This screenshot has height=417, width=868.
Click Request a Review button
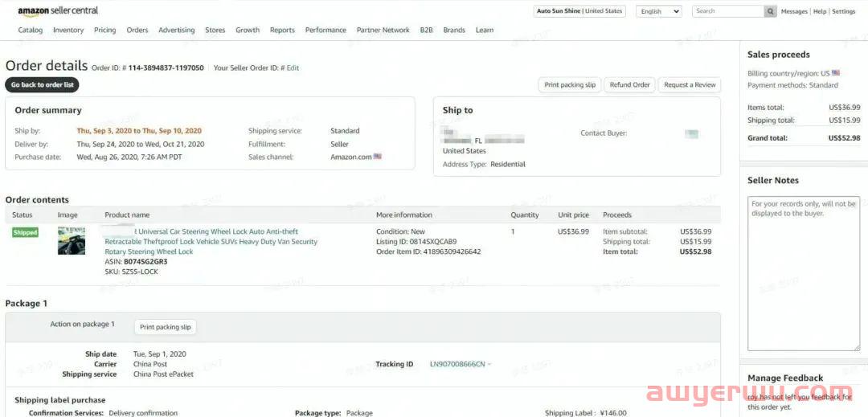(690, 84)
